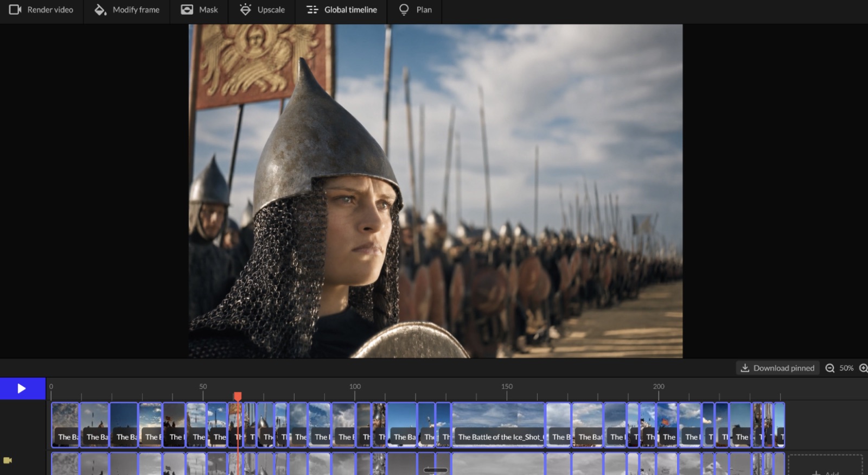
Task: Activate the Mask tool
Action: coord(199,10)
